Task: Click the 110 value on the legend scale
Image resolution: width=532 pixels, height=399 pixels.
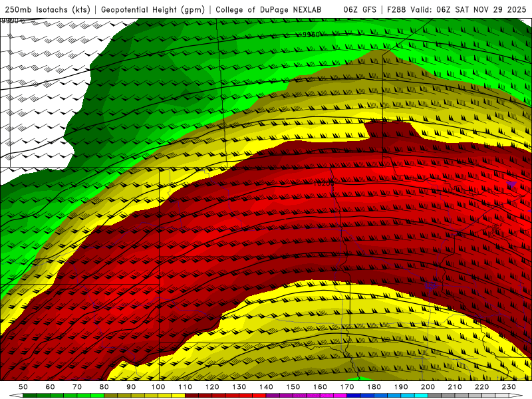Action: pyautogui.click(x=186, y=387)
